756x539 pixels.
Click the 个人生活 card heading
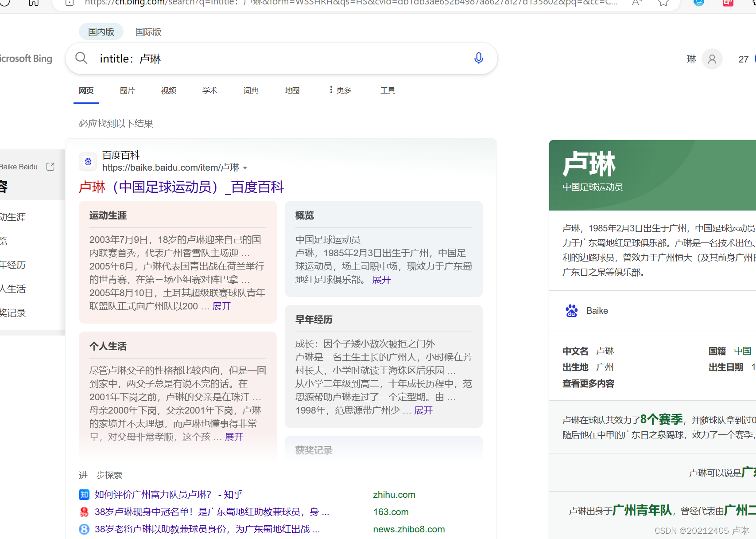click(108, 346)
